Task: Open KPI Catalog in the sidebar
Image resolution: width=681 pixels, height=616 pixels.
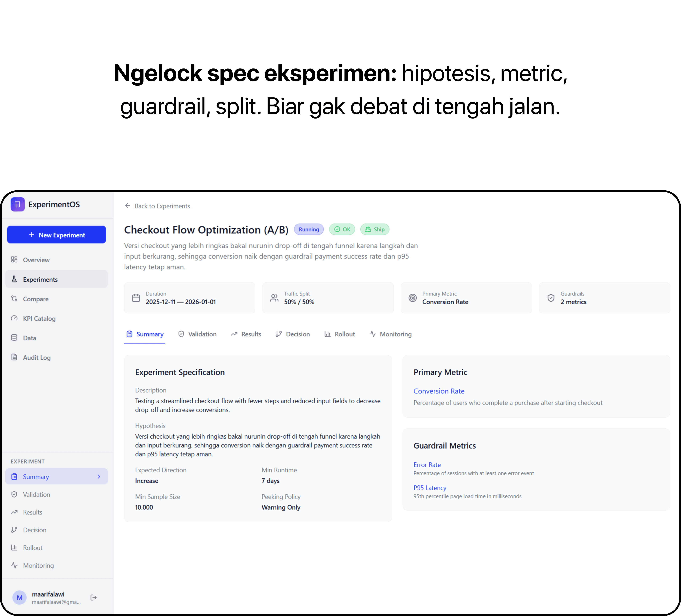Action: tap(39, 318)
